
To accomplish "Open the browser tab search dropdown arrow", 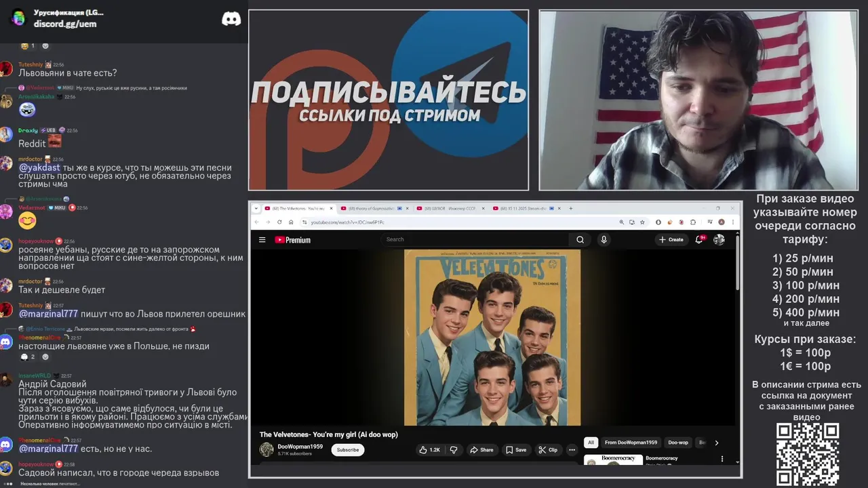I will (256, 208).
